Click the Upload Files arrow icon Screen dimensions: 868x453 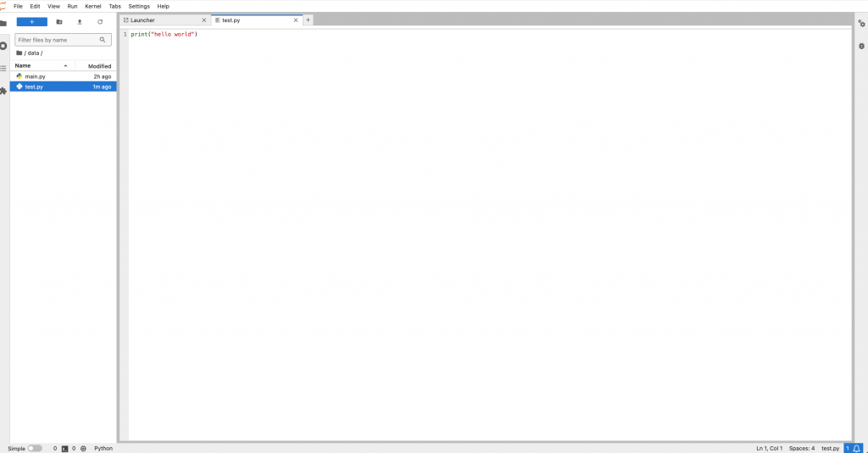click(79, 22)
